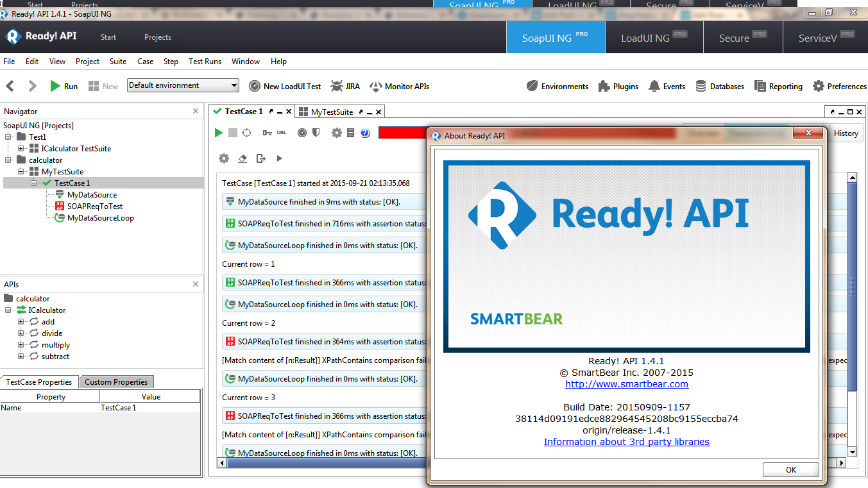Click OK in About dialog
This screenshot has width=868, height=488.
[791, 469]
